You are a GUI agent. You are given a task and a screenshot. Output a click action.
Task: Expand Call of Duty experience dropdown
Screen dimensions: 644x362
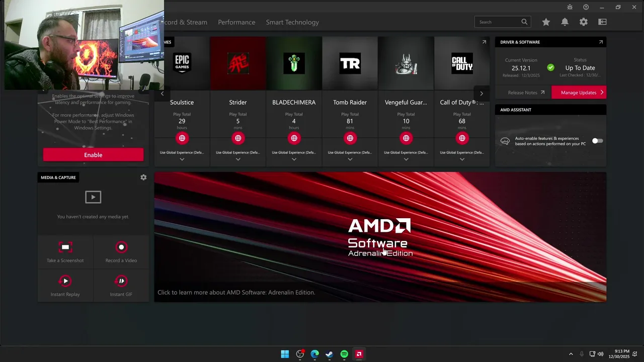462,159
